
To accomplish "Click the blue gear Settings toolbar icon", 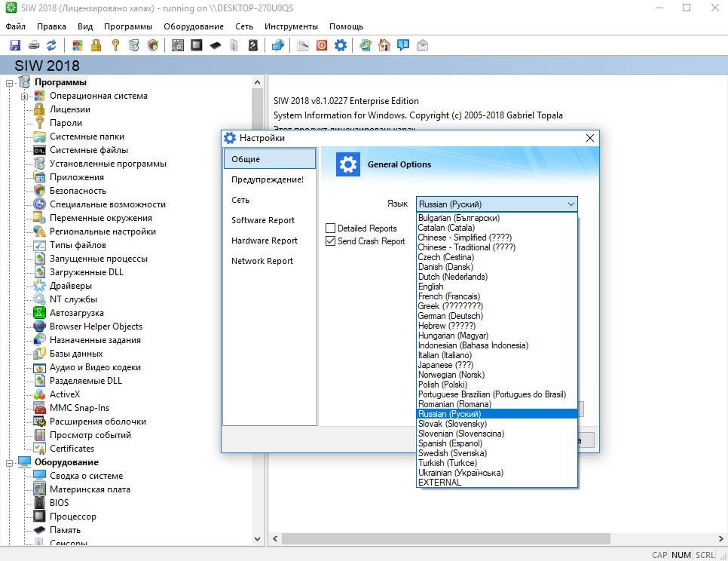I will [x=341, y=45].
